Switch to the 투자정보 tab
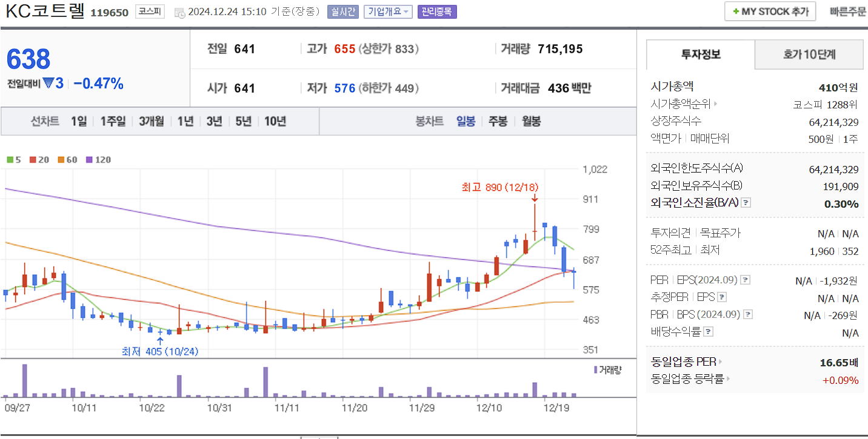868x439 pixels. 701,54
